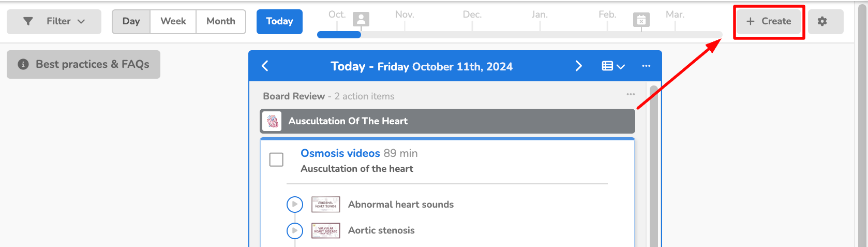Click the person marker on timeline
The image size is (868, 247).
click(361, 20)
